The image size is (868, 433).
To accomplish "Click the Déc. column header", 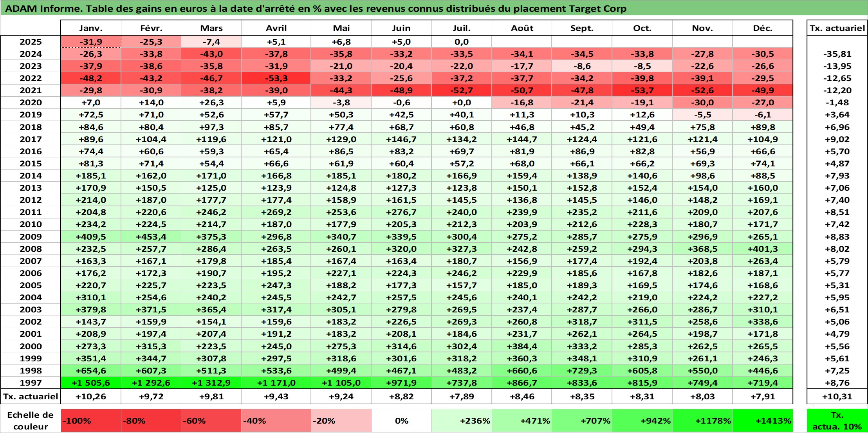I will (763, 28).
